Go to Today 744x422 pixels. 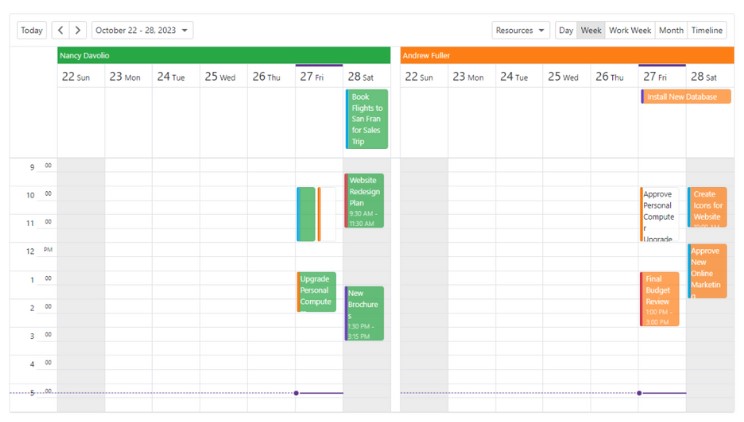[32, 30]
